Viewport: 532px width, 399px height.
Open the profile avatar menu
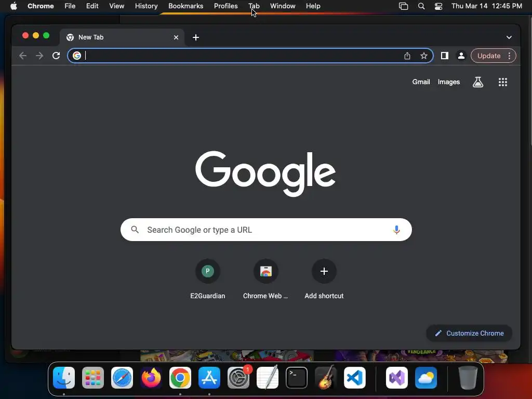click(x=461, y=56)
